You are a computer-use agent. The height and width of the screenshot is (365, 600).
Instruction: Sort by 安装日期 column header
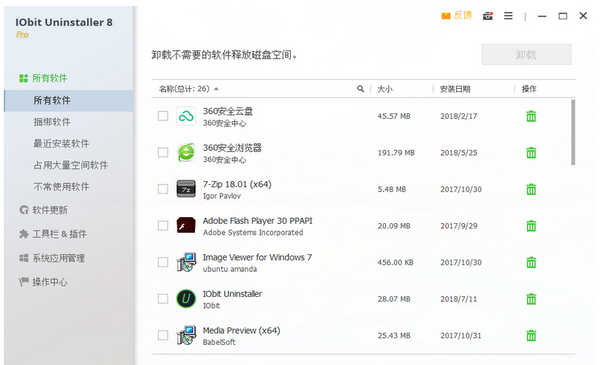tap(455, 89)
